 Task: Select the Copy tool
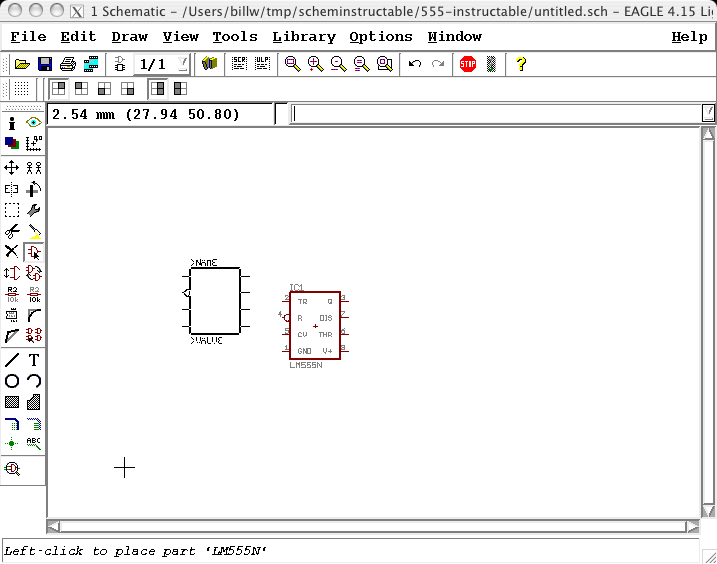click(34, 168)
